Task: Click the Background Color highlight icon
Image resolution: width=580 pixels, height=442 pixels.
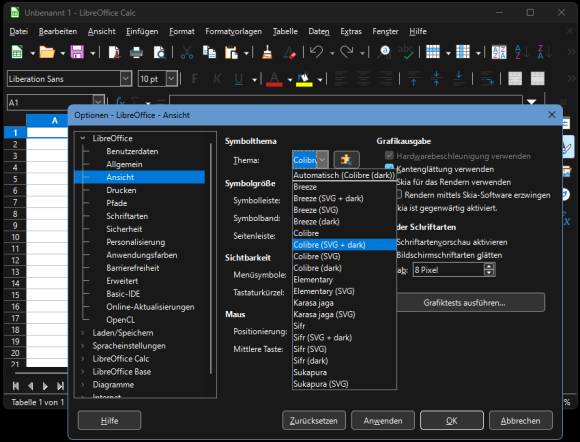Action: click(304, 79)
